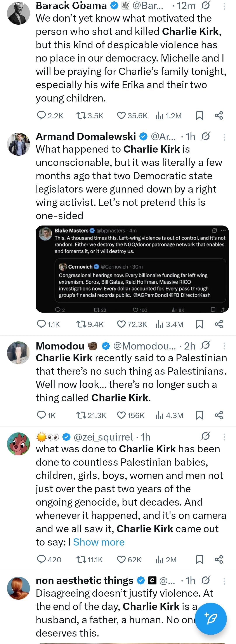Like the zei_squirrel post
236x644 pixels.
tap(121, 559)
